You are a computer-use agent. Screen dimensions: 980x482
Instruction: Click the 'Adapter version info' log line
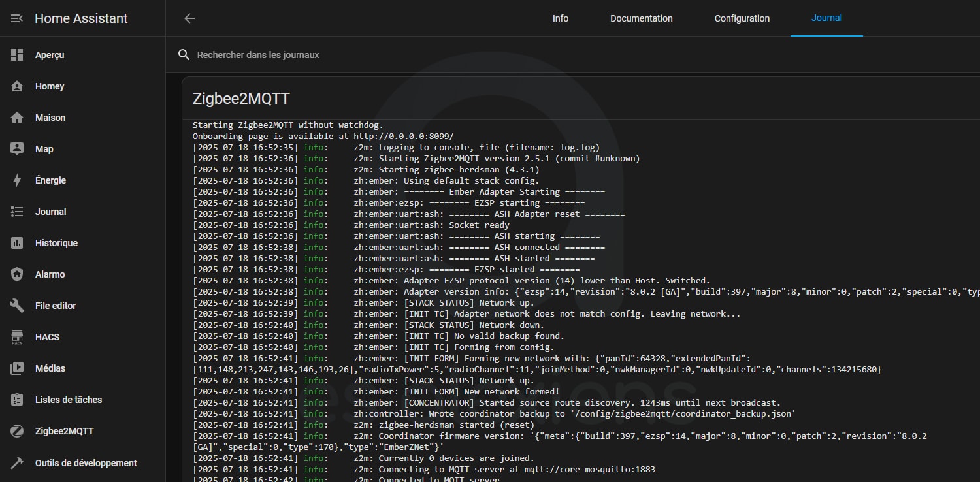coord(586,291)
